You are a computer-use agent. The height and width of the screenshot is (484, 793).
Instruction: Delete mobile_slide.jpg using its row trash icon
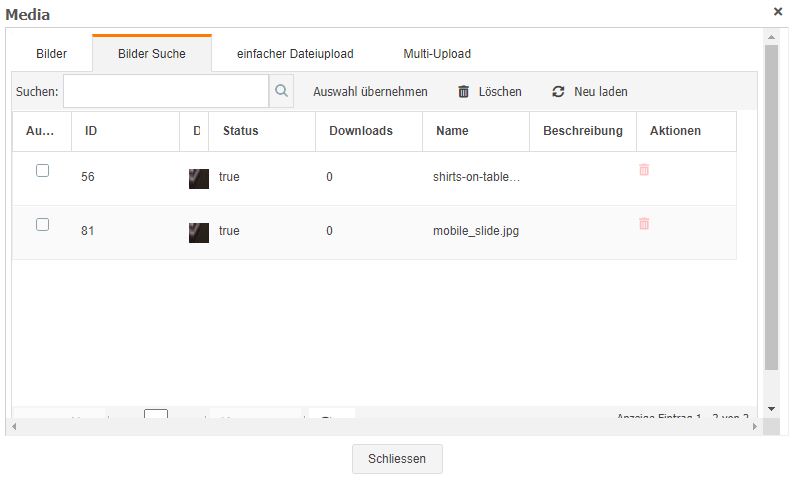pyautogui.click(x=644, y=224)
